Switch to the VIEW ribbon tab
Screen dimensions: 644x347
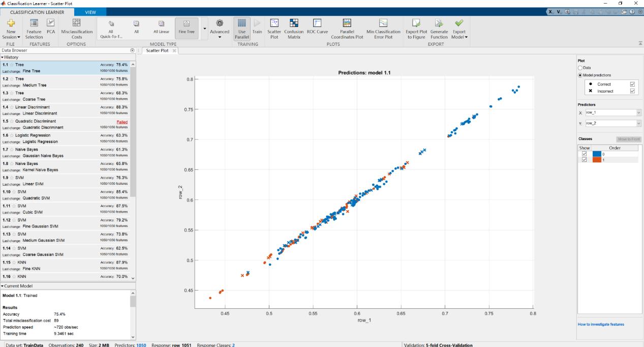click(90, 12)
